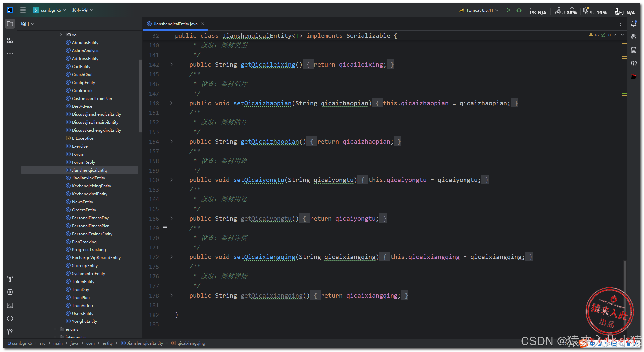
Task: Open the Services tool window
Action: [10, 292]
